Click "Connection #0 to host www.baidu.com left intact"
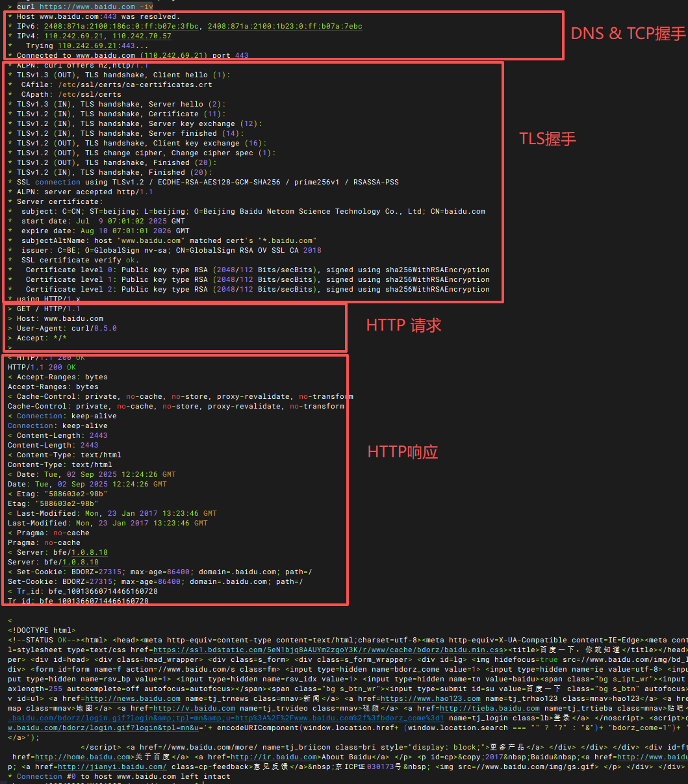This screenshot has height=784, width=688. 119,776
